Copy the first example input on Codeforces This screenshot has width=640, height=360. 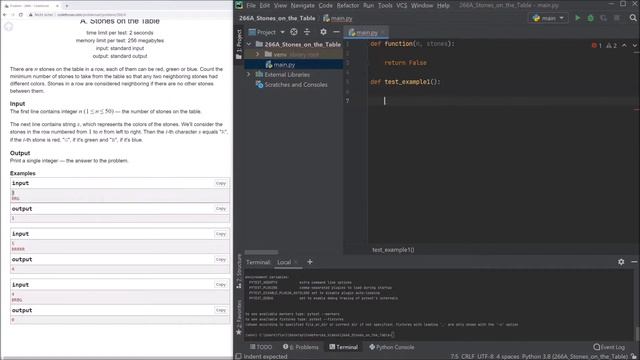tap(220, 183)
